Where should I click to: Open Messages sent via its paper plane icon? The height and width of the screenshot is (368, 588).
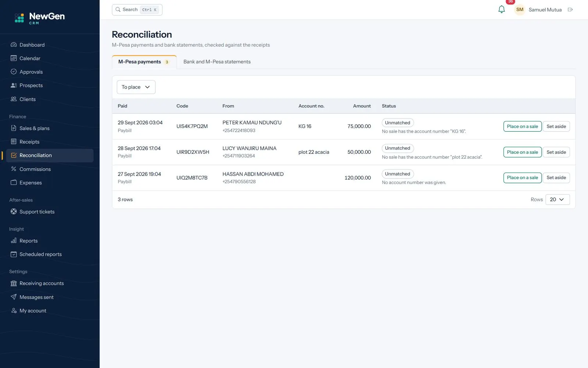pos(14,297)
